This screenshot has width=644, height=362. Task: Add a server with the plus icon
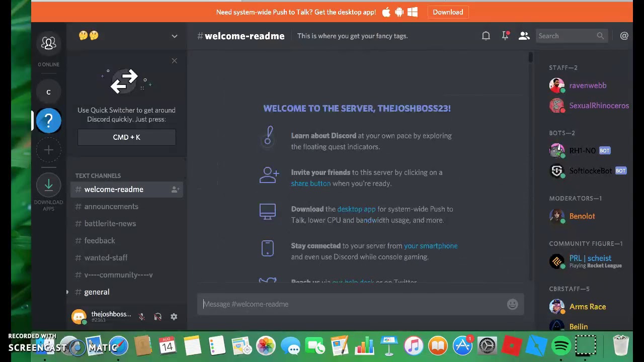pyautogui.click(x=49, y=150)
